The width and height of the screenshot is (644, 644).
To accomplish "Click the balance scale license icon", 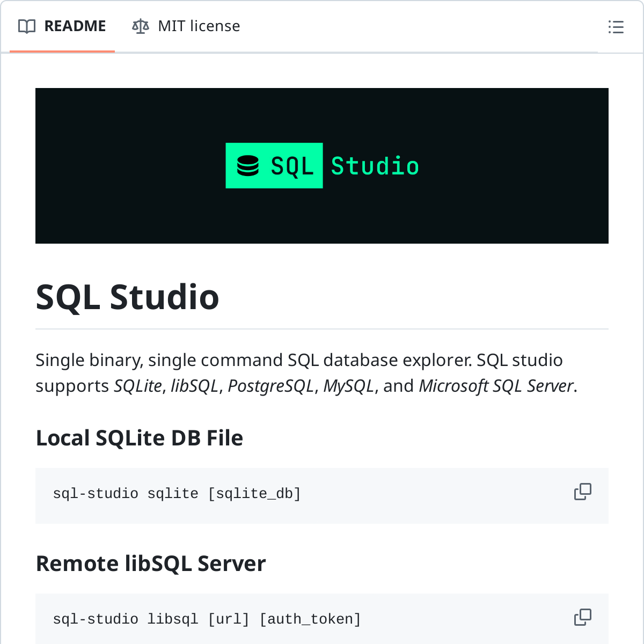I will [x=141, y=26].
